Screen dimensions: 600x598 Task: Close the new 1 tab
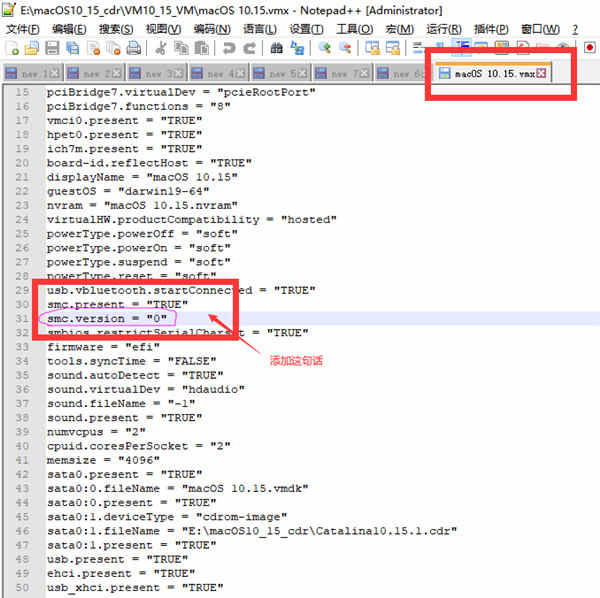tap(55, 73)
